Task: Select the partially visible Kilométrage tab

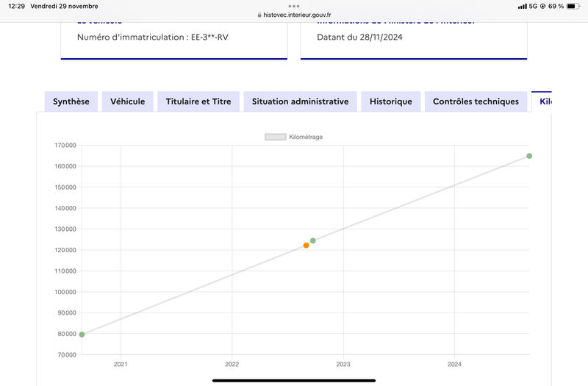Action: point(542,101)
